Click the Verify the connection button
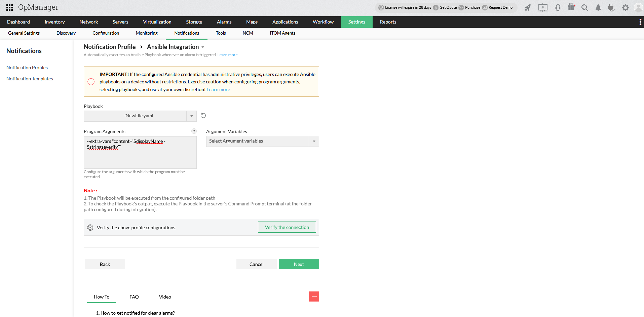Viewport: 644px width, 317px height. [287, 227]
